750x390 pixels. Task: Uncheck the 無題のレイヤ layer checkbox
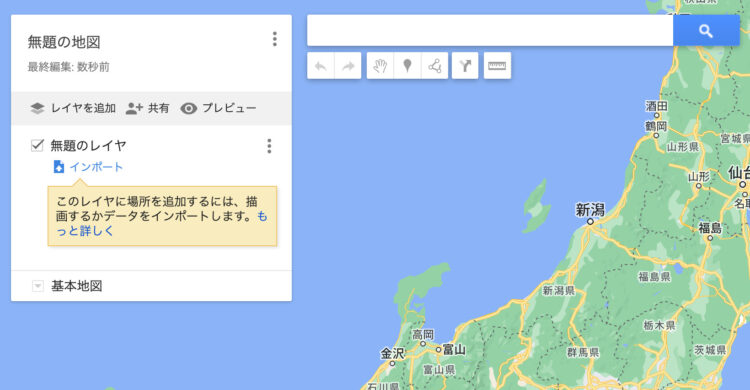pyautogui.click(x=37, y=145)
